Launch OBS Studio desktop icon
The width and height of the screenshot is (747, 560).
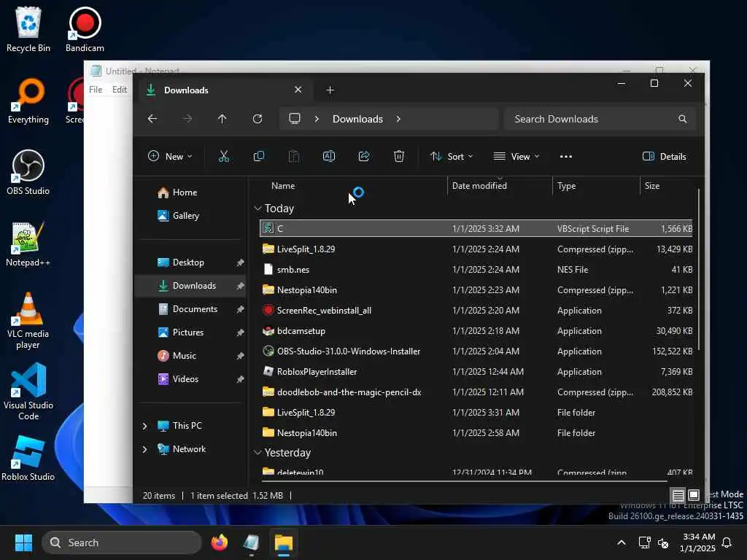pyautogui.click(x=28, y=172)
